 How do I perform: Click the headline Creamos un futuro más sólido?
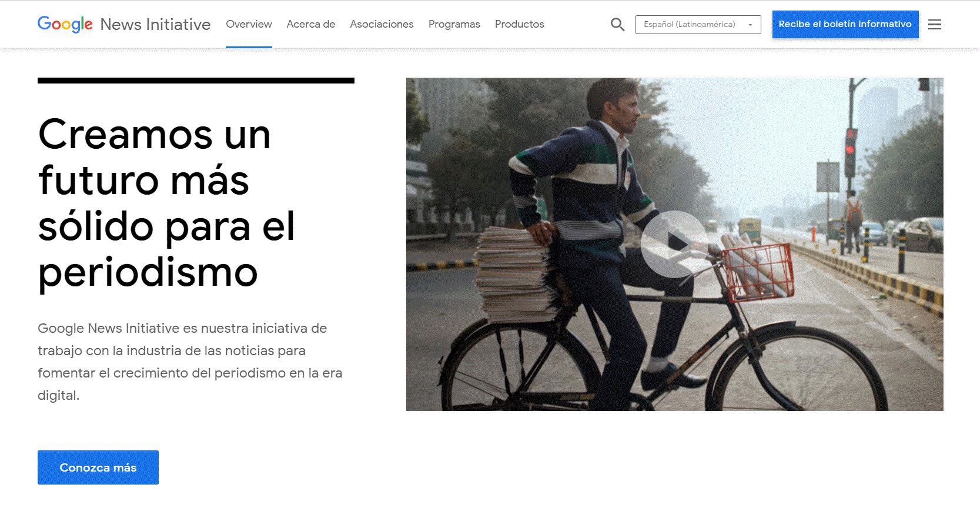pos(166,203)
